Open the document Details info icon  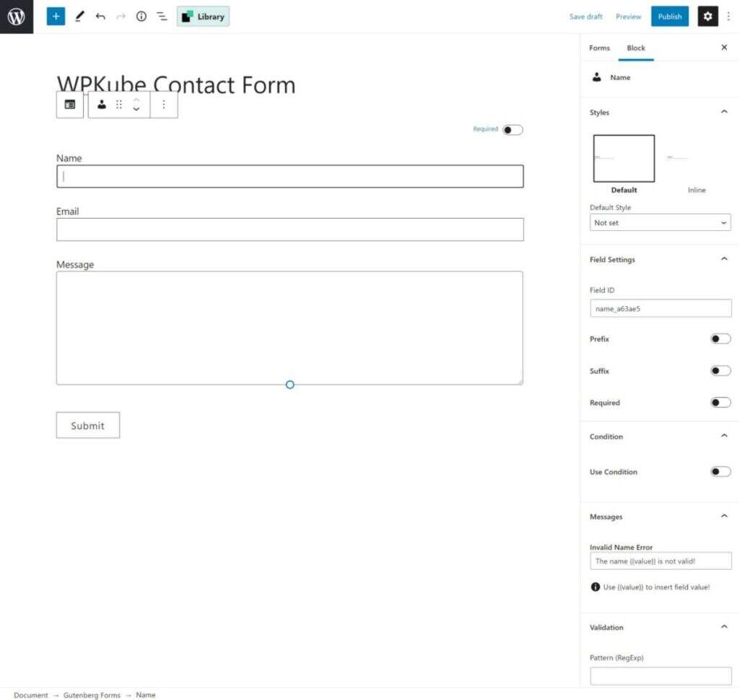tap(141, 17)
